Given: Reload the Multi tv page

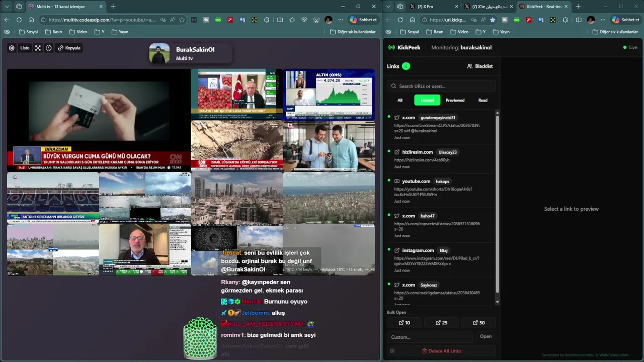Looking at the screenshot, I should coord(19,20).
